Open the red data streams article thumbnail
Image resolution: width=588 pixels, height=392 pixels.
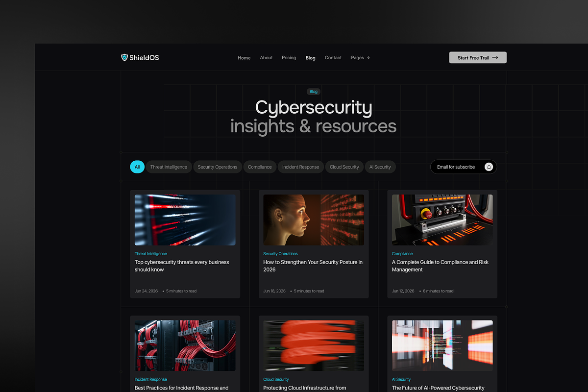coord(185,220)
